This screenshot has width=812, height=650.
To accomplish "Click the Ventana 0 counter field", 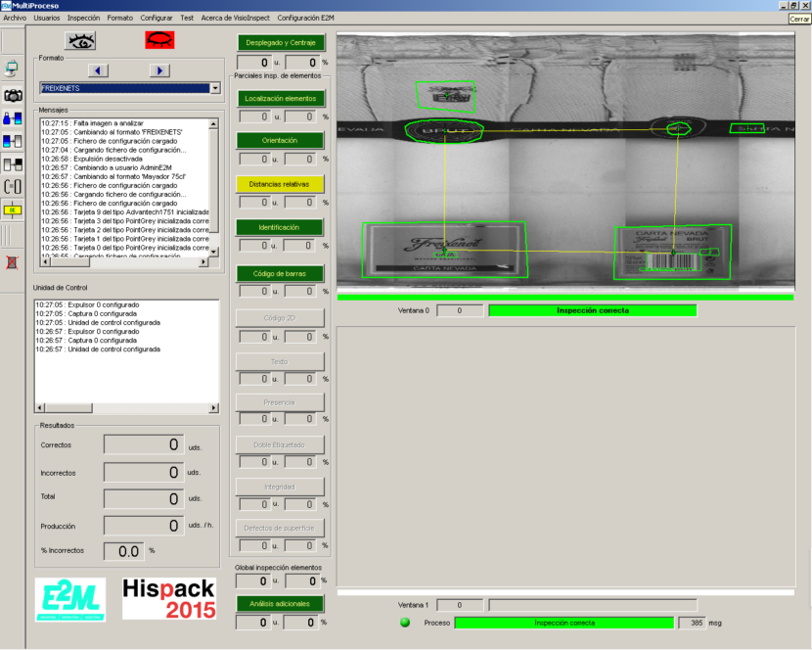I will click(460, 310).
